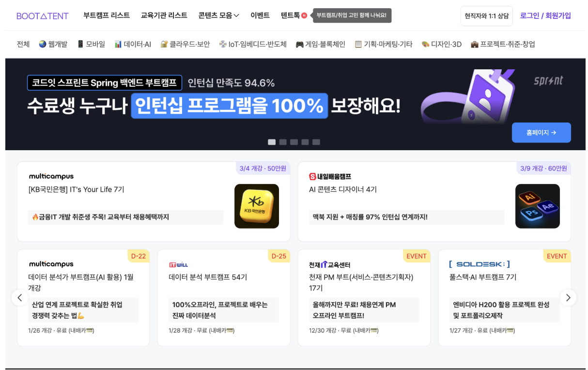The height and width of the screenshot is (370, 588).
Task: Select the globe 웹개발 category
Action: pyautogui.click(x=53, y=44)
